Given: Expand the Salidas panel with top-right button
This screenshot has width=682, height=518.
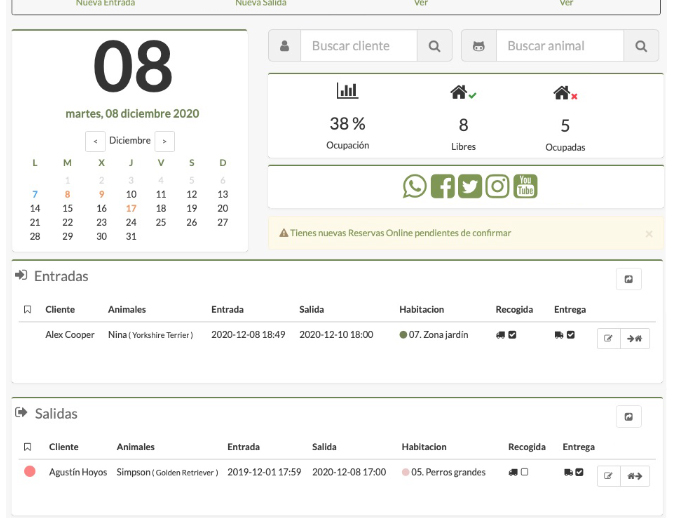Looking at the screenshot, I should [x=628, y=416].
